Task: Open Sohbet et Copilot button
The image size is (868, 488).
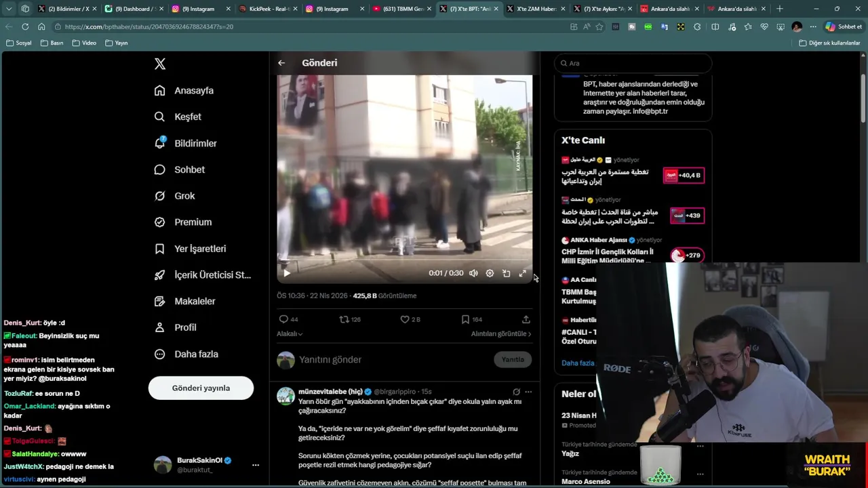Action: (x=844, y=26)
